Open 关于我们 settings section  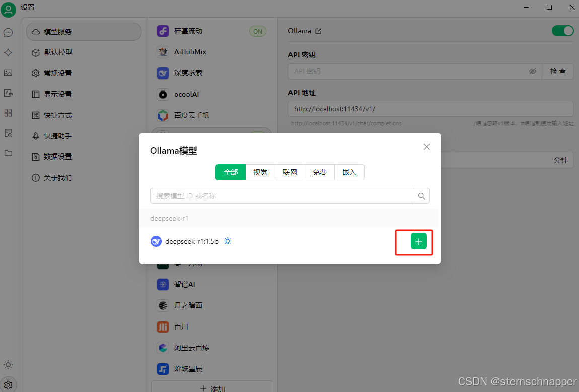pyautogui.click(x=84, y=178)
